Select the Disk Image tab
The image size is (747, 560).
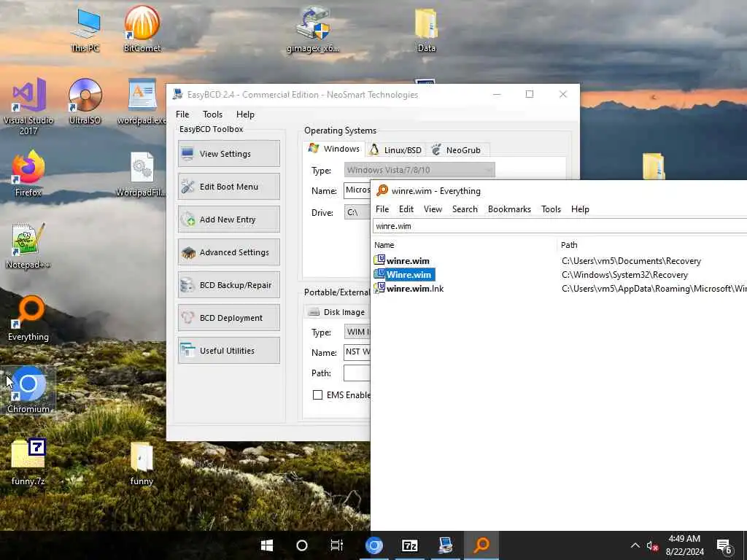pyautogui.click(x=337, y=312)
